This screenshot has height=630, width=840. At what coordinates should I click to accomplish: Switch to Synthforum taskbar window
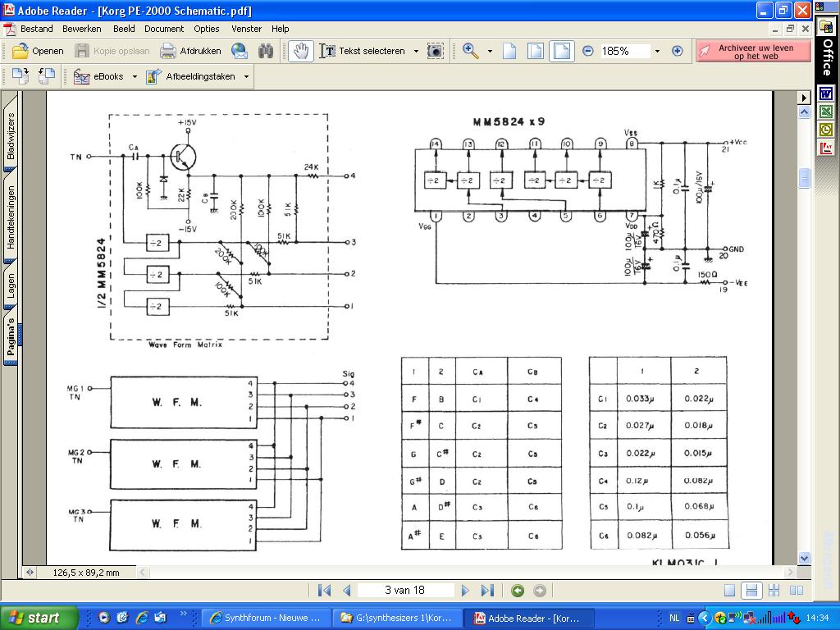266,618
